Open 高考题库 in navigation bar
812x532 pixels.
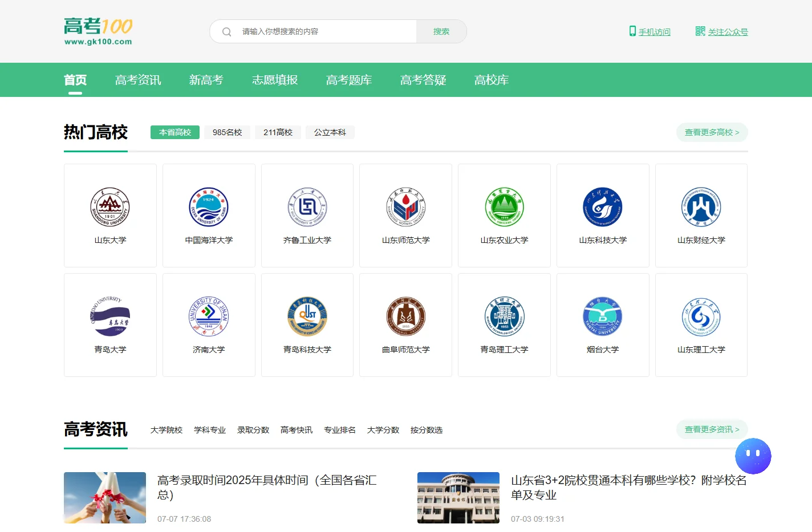[x=349, y=80]
